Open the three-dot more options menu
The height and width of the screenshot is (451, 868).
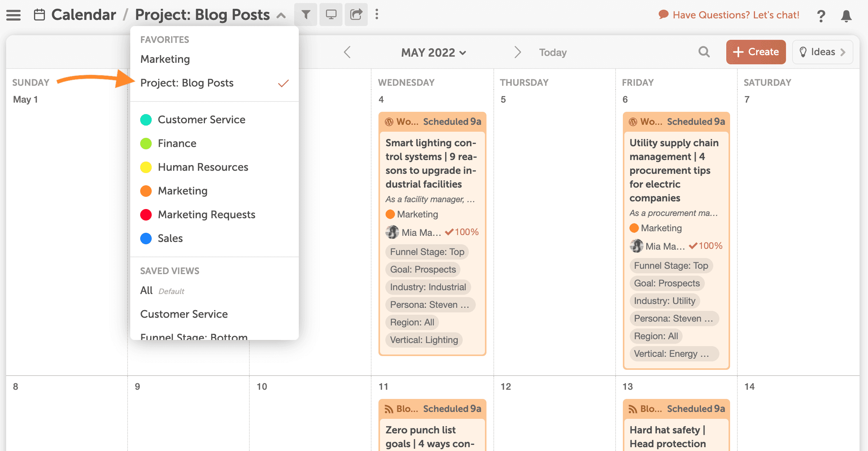point(377,15)
